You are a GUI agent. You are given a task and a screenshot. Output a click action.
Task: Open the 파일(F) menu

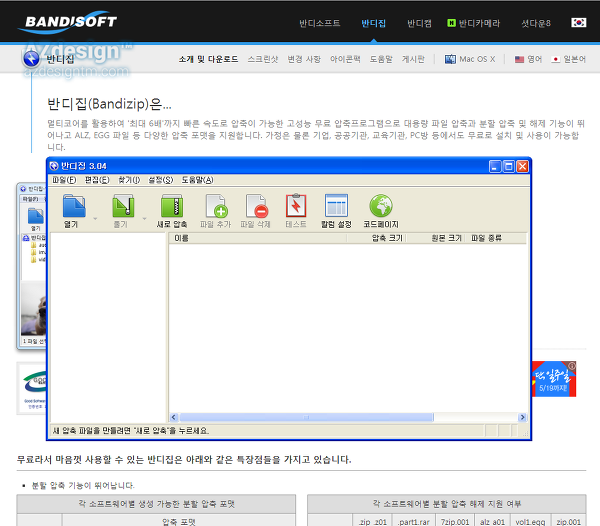tap(64, 180)
